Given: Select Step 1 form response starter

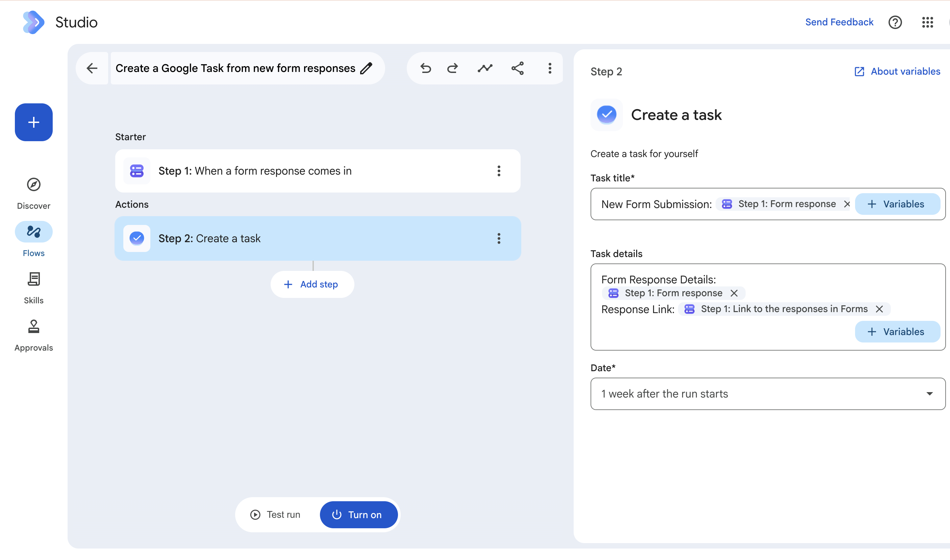Looking at the screenshot, I should [318, 171].
